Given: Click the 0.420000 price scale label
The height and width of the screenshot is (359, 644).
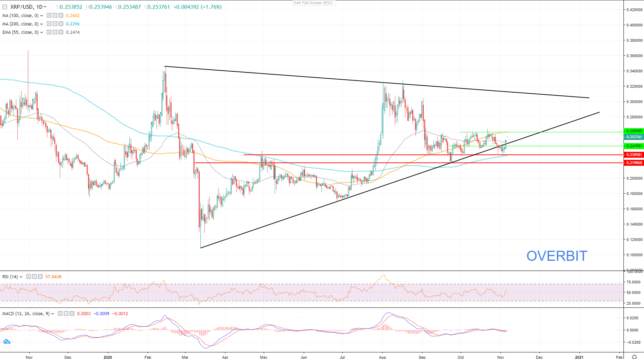Looking at the screenshot, I should pos(634,10).
